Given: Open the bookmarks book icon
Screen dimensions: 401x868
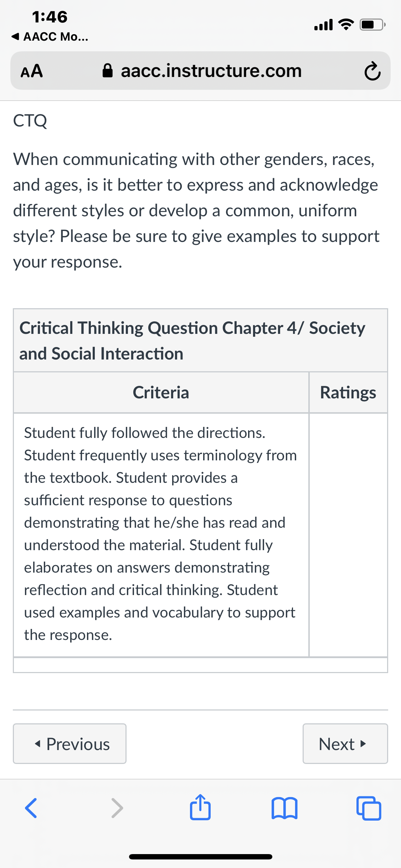Looking at the screenshot, I should (x=284, y=808).
